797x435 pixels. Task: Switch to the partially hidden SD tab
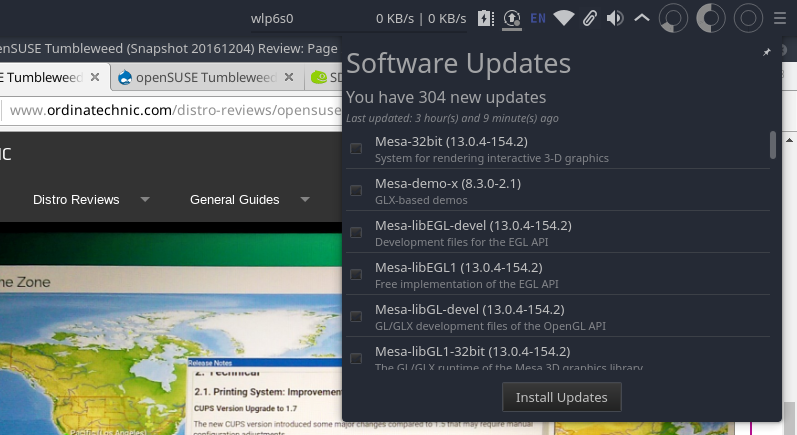coord(325,77)
